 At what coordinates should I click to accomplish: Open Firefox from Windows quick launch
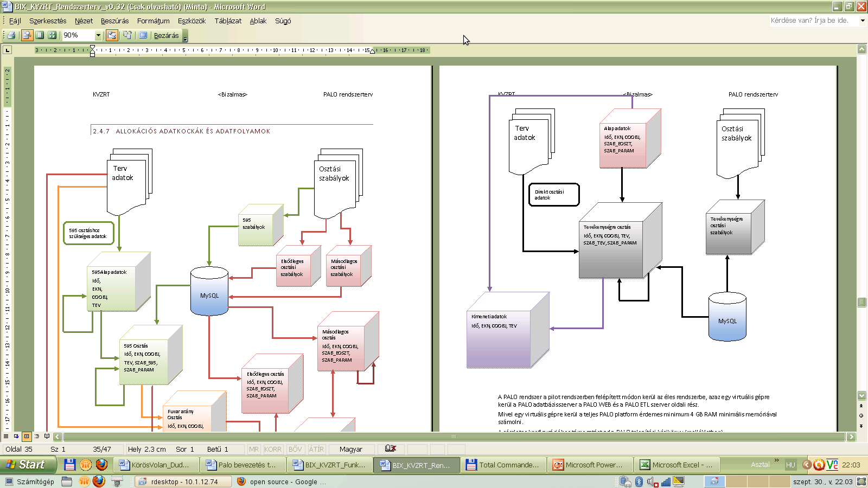[101, 465]
